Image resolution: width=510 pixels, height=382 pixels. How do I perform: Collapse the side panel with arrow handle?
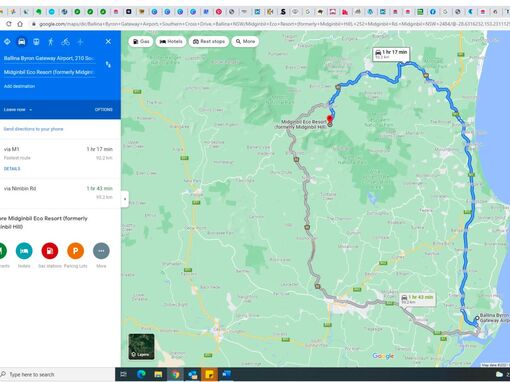click(x=125, y=199)
